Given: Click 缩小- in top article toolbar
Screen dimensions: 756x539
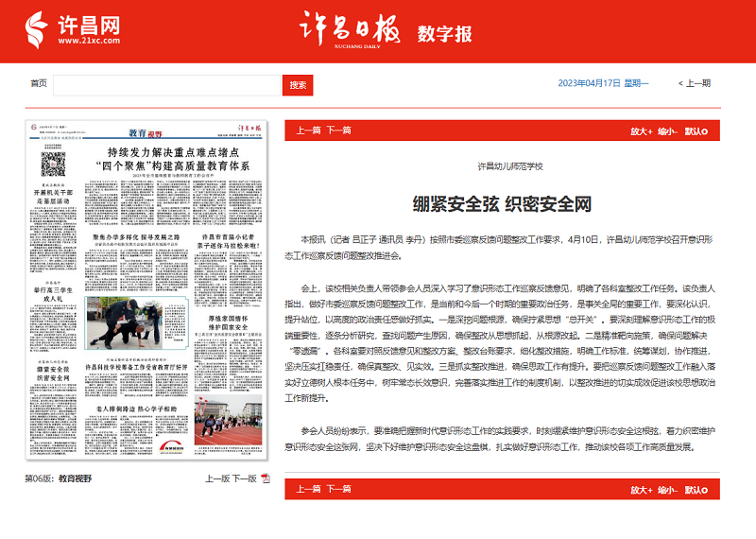Looking at the screenshot, I should (668, 130).
